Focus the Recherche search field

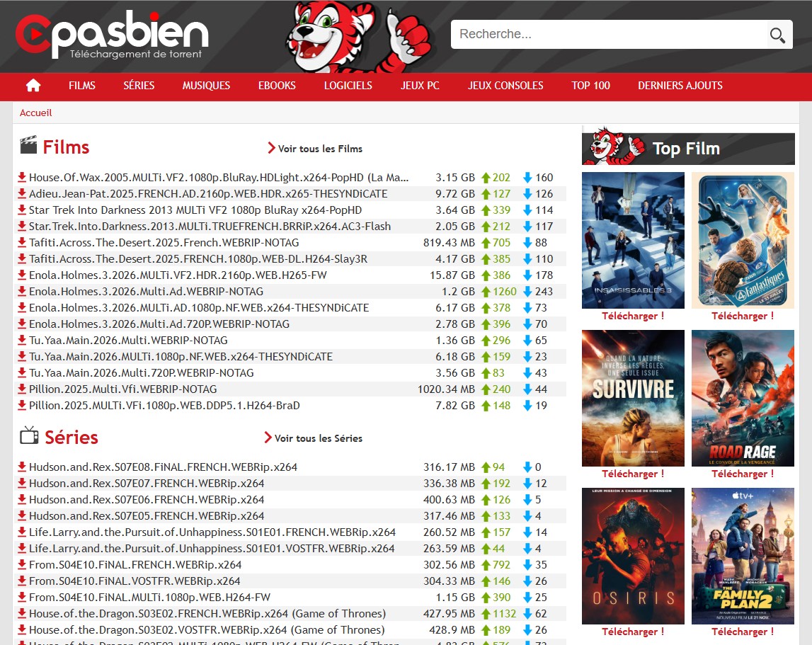coord(609,34)
